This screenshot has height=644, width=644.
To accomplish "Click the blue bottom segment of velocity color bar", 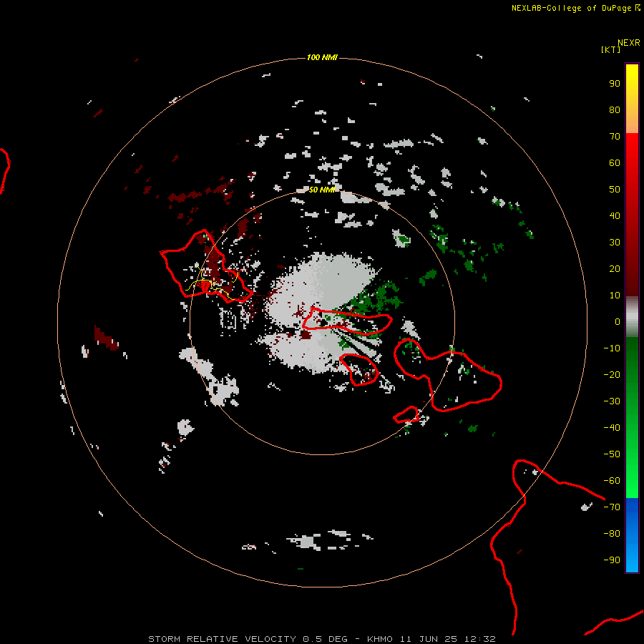I will [x=632, y=535].
